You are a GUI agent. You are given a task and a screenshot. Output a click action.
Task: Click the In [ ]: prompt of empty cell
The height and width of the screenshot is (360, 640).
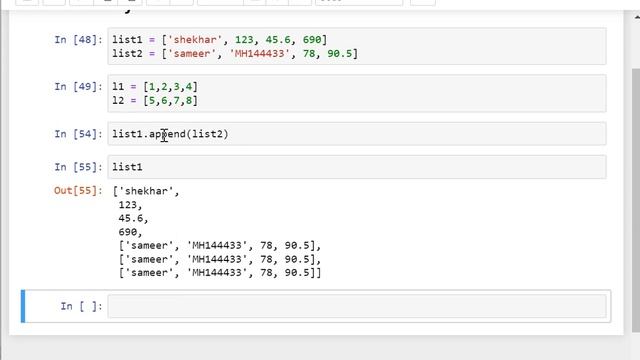click(x=81, y=306)
